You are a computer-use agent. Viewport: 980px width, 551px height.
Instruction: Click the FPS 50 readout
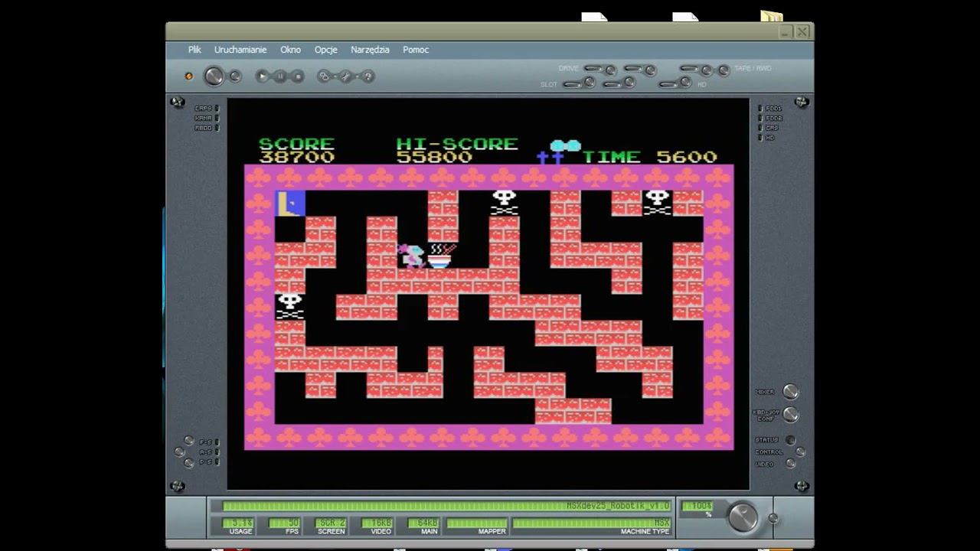(284, 523)
